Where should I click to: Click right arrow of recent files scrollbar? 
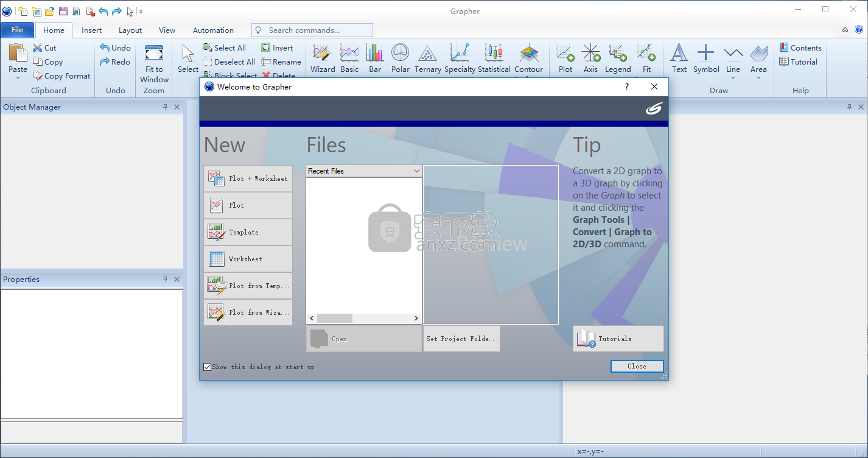[416, 318]
